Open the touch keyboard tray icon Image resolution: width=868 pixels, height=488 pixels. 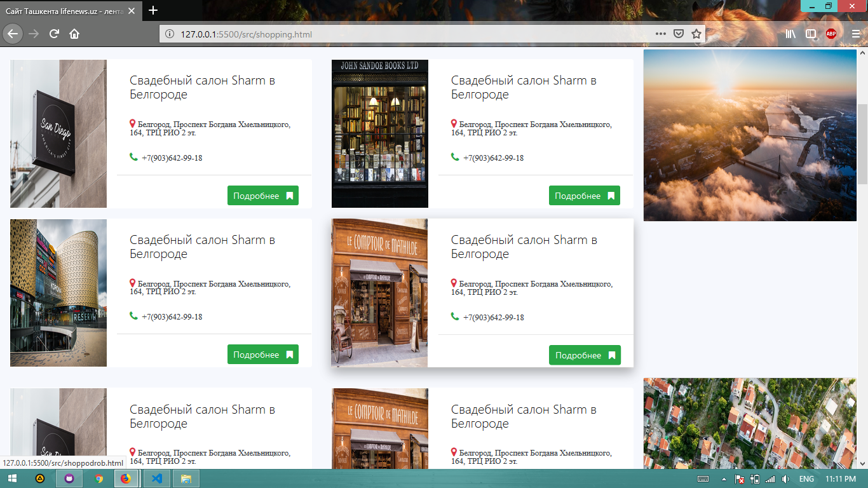703,478
